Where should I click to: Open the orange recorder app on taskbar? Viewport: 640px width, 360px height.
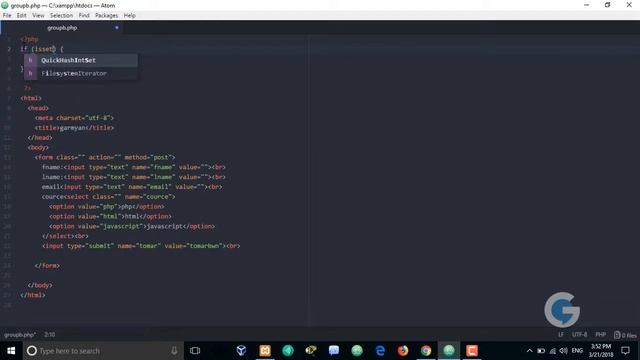click(472, 351)
